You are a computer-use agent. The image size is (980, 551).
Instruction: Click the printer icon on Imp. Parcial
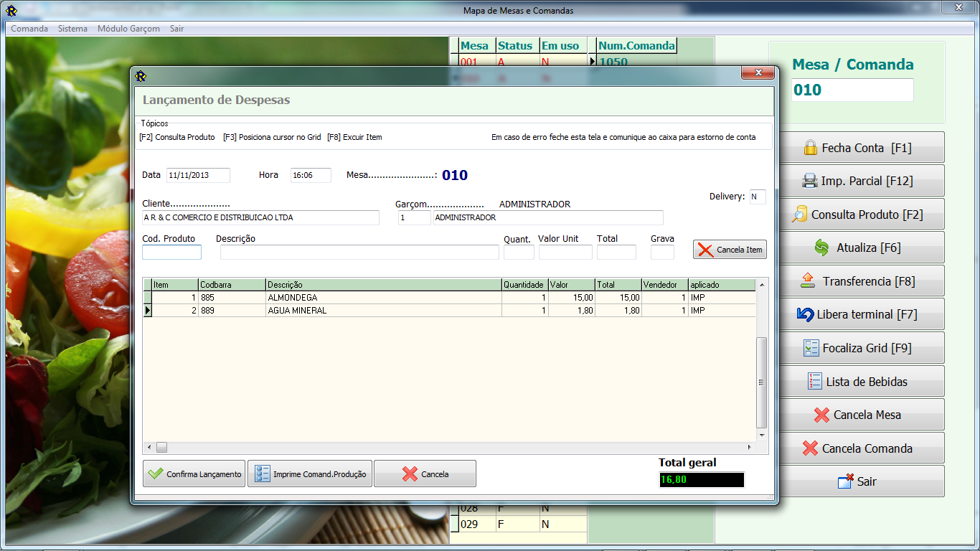[809, 181]
